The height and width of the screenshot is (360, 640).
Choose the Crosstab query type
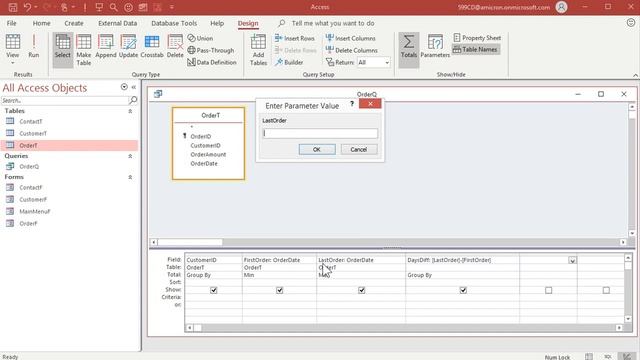coord(152,46)
